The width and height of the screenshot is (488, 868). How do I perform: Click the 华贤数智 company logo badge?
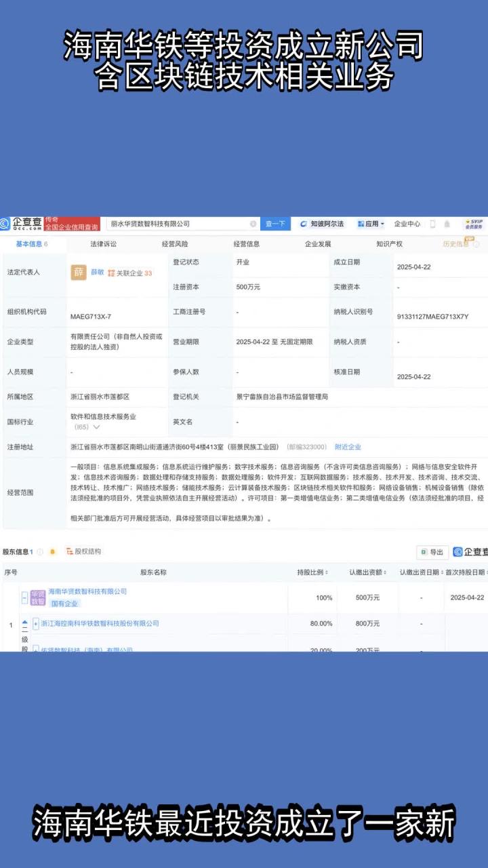click(x=38, y=597)
